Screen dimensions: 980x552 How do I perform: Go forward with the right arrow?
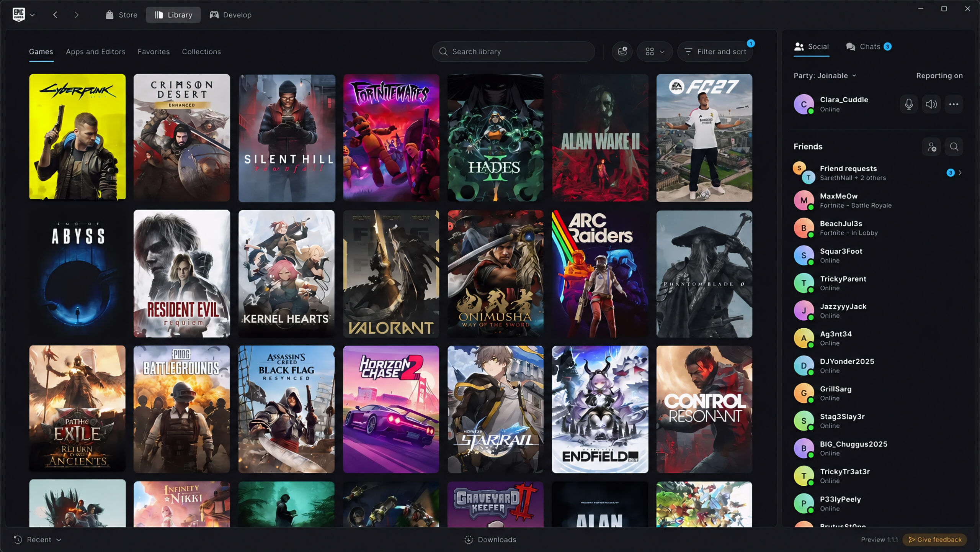click(77, 15)
